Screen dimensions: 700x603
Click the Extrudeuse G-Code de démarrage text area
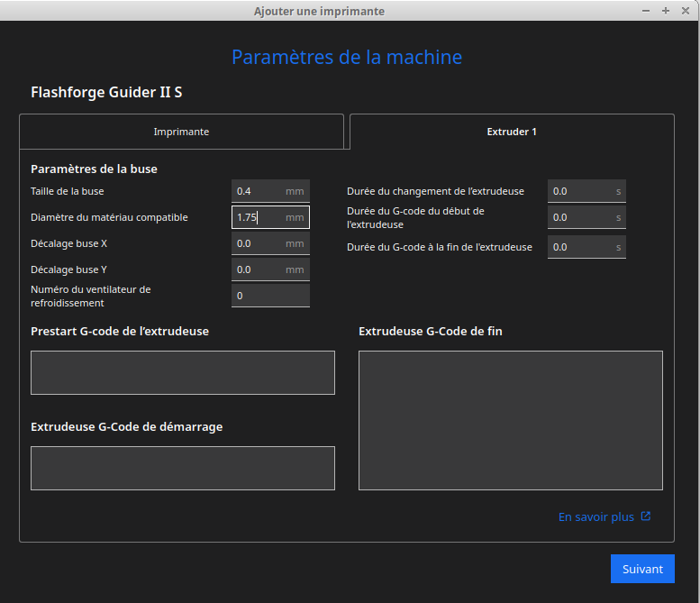click(x=183, y=468)
